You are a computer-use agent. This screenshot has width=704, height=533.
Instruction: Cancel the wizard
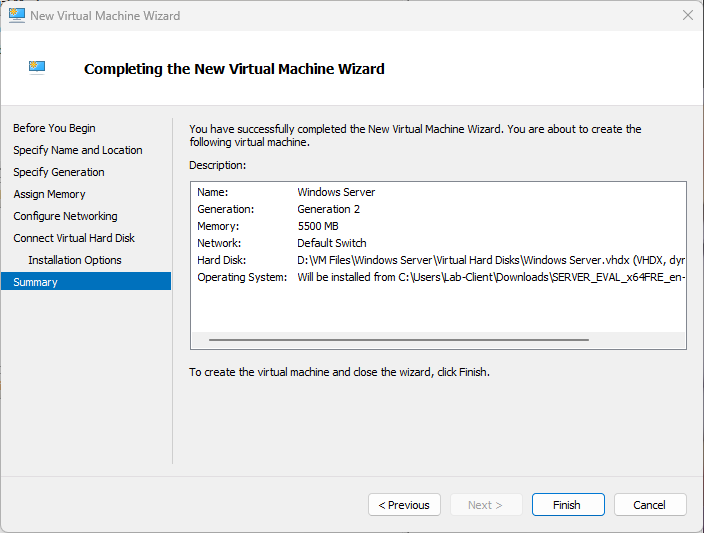[x=650, y=505]
